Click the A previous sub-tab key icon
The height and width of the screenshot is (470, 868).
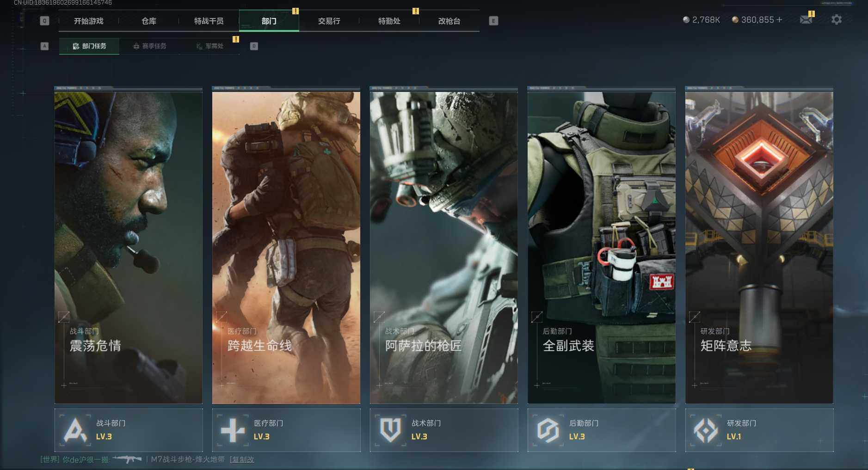pos(44,46)
